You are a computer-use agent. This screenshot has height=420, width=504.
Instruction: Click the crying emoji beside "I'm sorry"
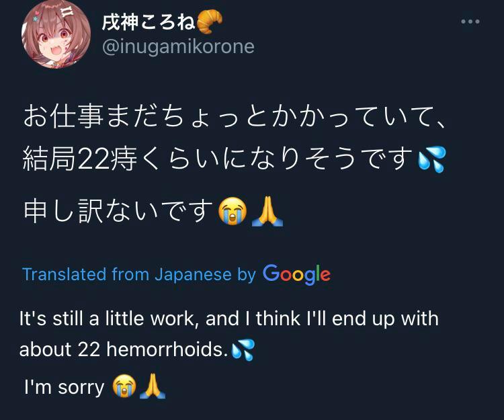(124, 387)
